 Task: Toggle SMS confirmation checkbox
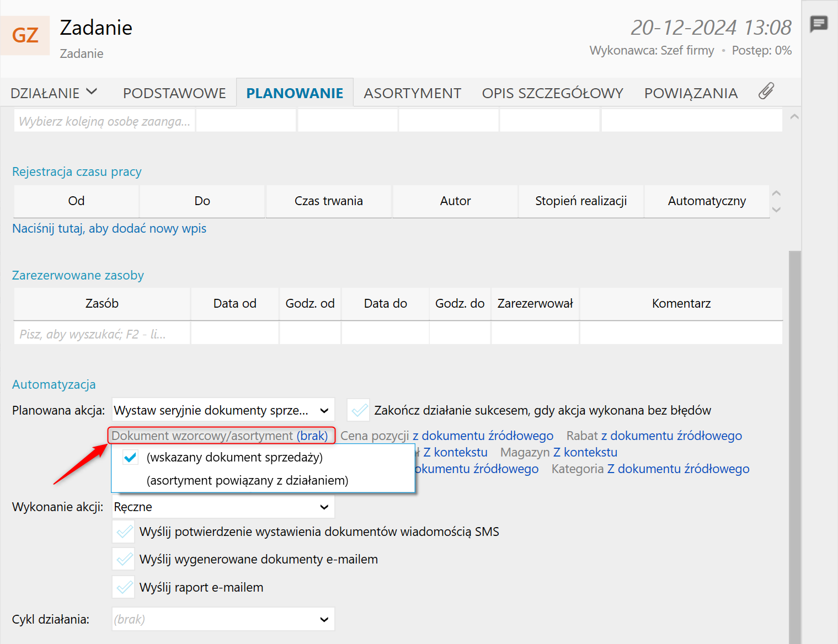[x=124, y=532]
